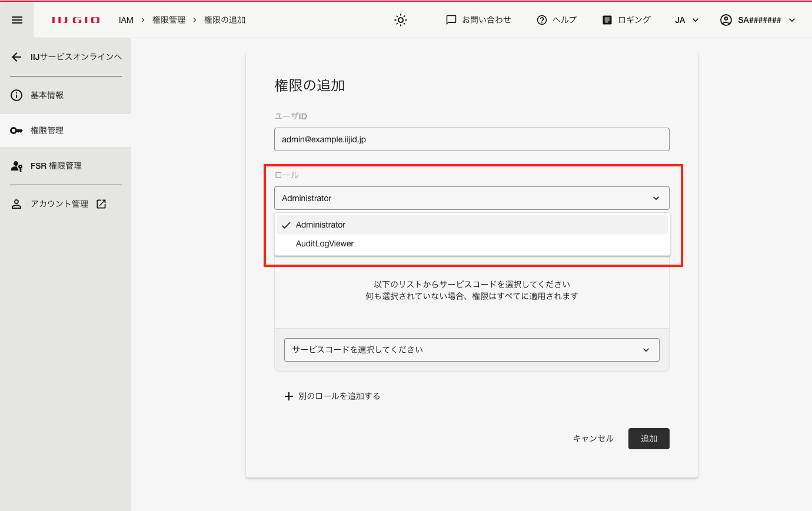Collapse the Administrator role dropdown

coord(656,198)
